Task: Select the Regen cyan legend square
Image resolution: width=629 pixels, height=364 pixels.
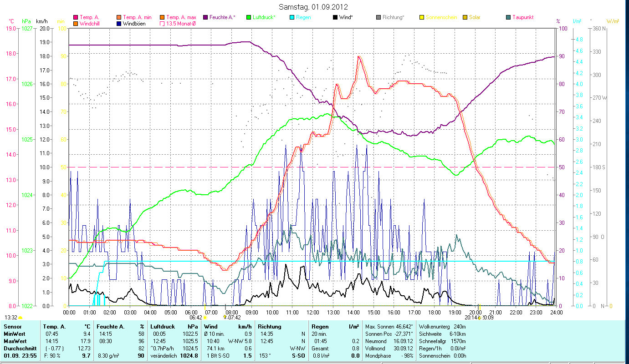Action: click(292, 17)
